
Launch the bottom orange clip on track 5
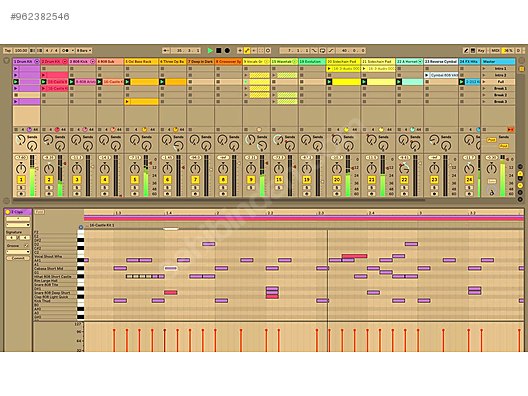click(x=127, y=101)
